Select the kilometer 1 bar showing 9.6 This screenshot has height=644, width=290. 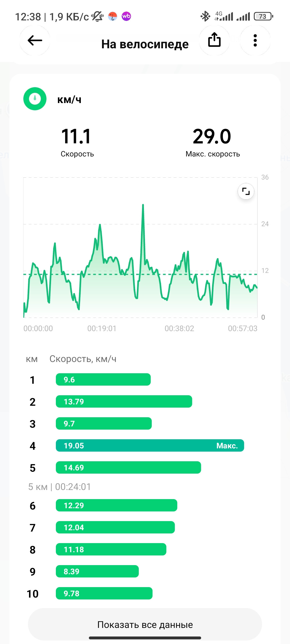click(x=103, y=379)
